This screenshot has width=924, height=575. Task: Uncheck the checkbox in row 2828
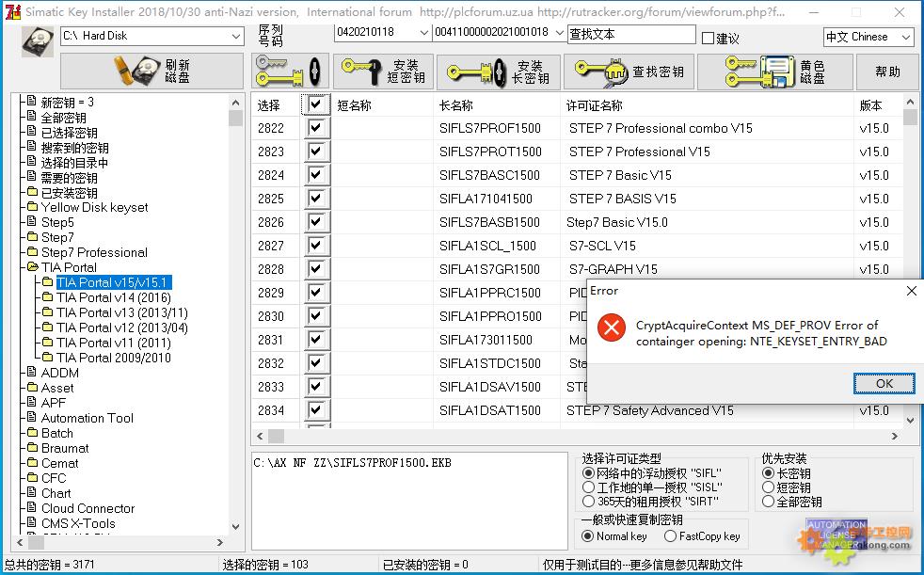(316, 269)
